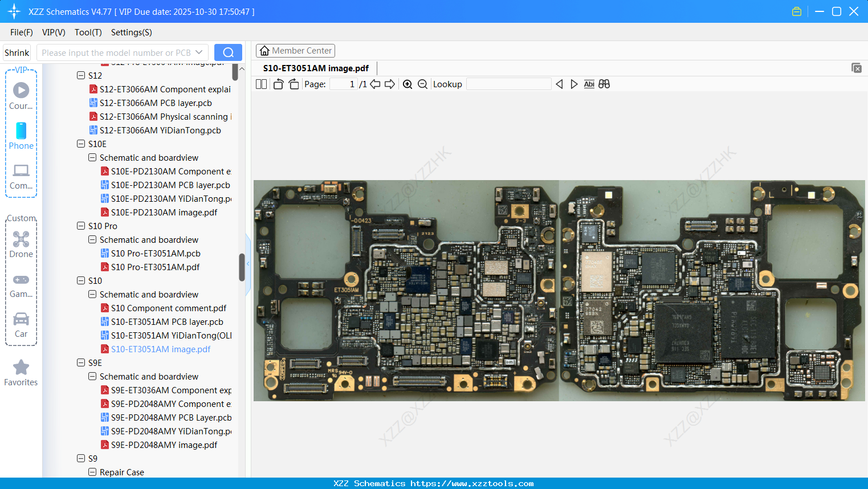868x489 pixels.
Task: Collapse the S12 tree node
Action: click(81, 76)
